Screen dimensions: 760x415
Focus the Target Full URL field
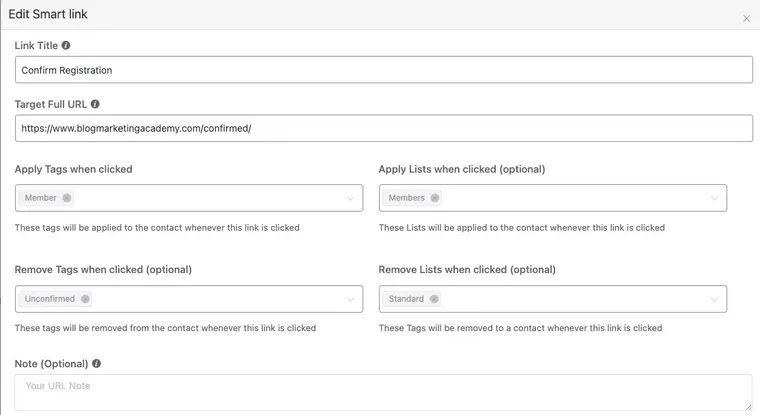[x=384, y=128]
